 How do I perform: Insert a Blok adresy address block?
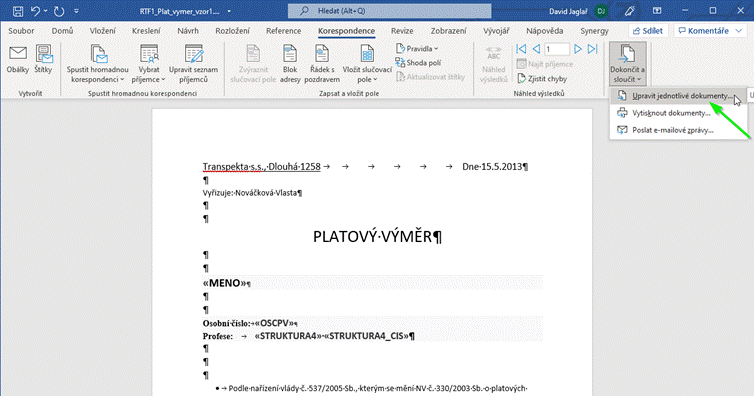(290, 64)
